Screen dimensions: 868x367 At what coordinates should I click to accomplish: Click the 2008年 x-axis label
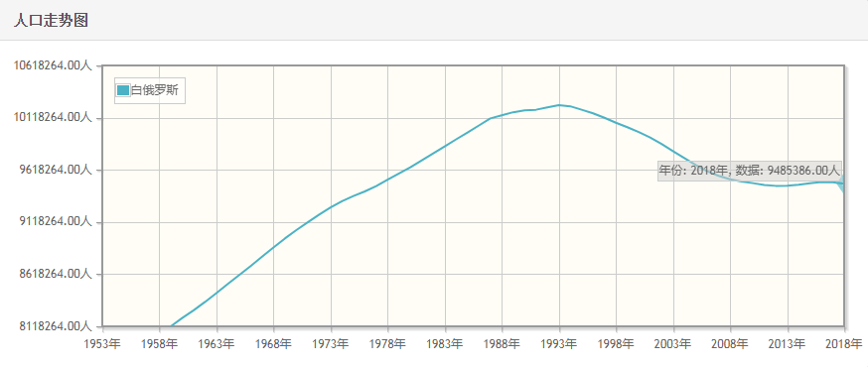click(x=730, y=345)
